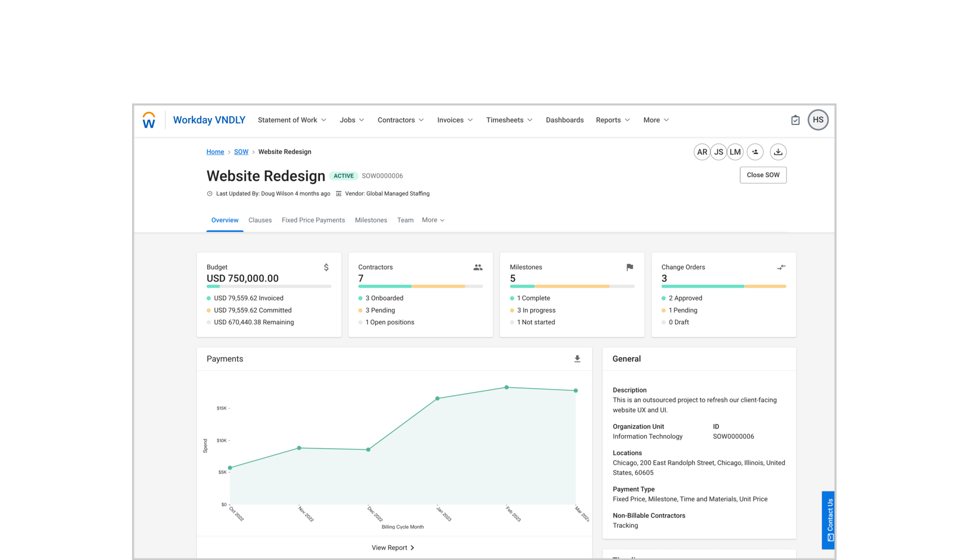Click the Change Orders arrows icon
Viewport: 970px width, 560px height.
(781, 267)
